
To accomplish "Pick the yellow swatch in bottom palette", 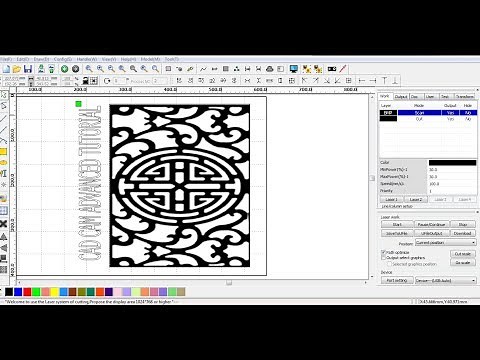I will [54, 292].
